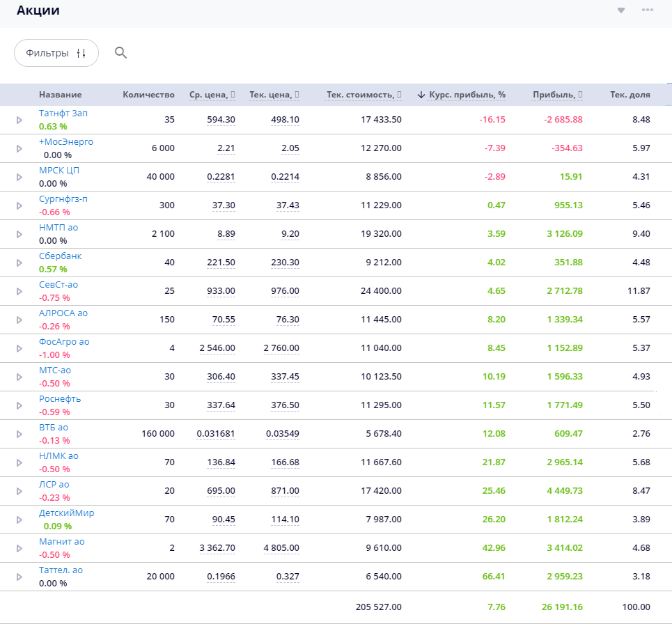Image resolution: width=672 pixels, height=624 pixels.
Task: Open the ЛСР ао stock link
Action: click(54, 484)
